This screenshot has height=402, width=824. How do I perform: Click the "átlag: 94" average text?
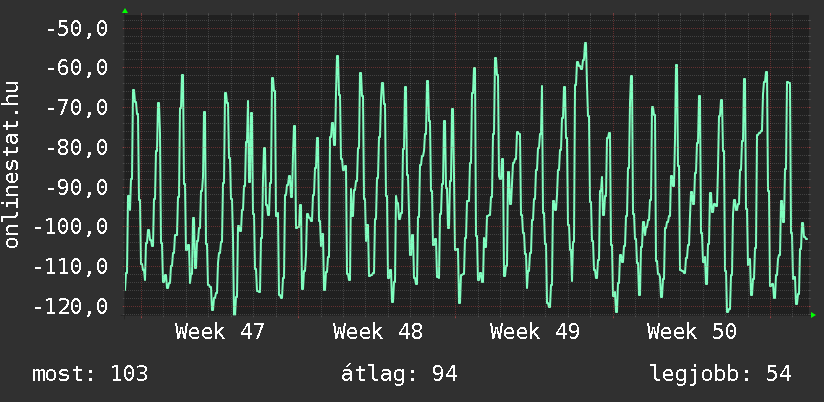399,374
